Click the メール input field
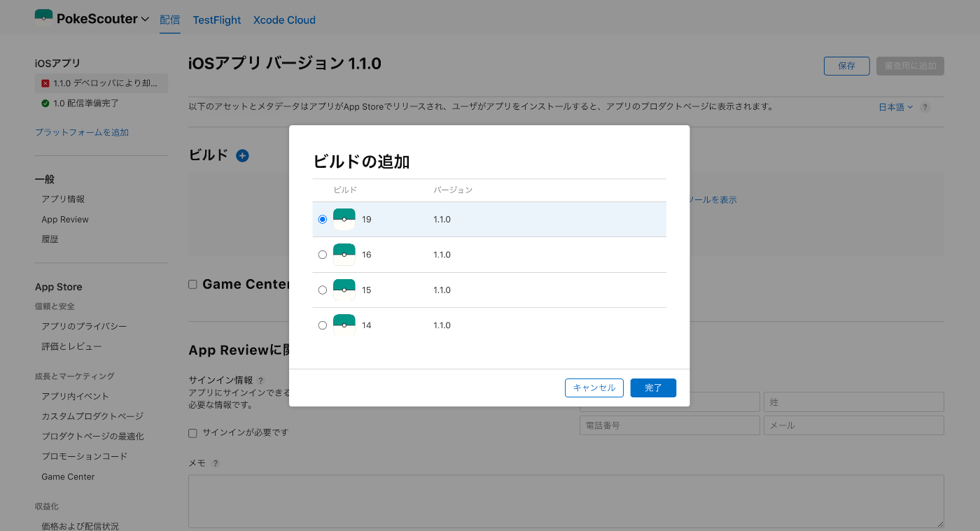Screen dimensions: 980x531 (854, 425)
